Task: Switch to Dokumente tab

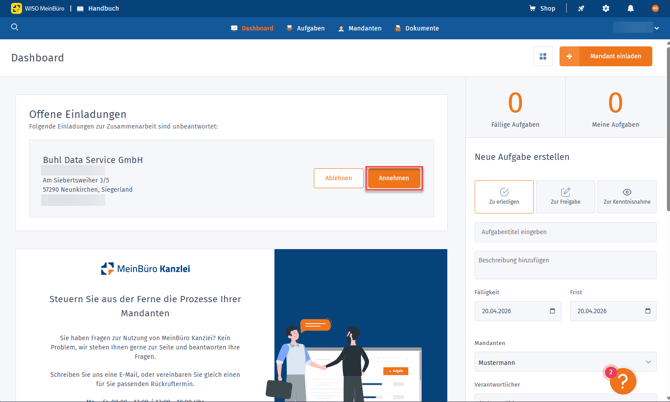Action: (417, 28)
